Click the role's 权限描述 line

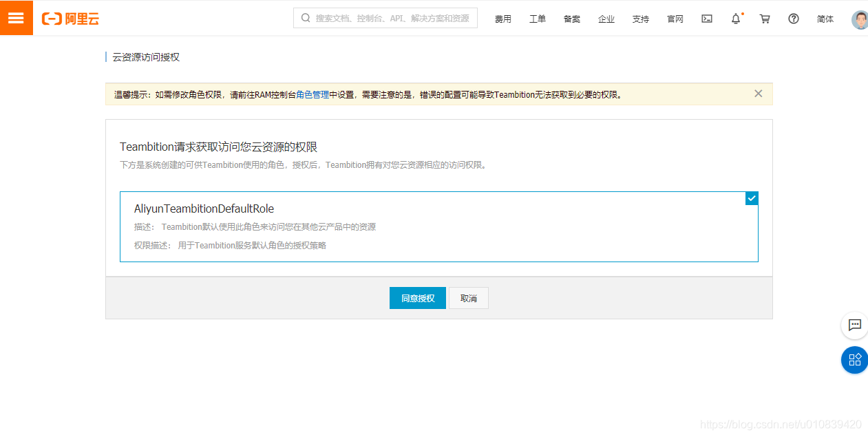coord(230,245)
